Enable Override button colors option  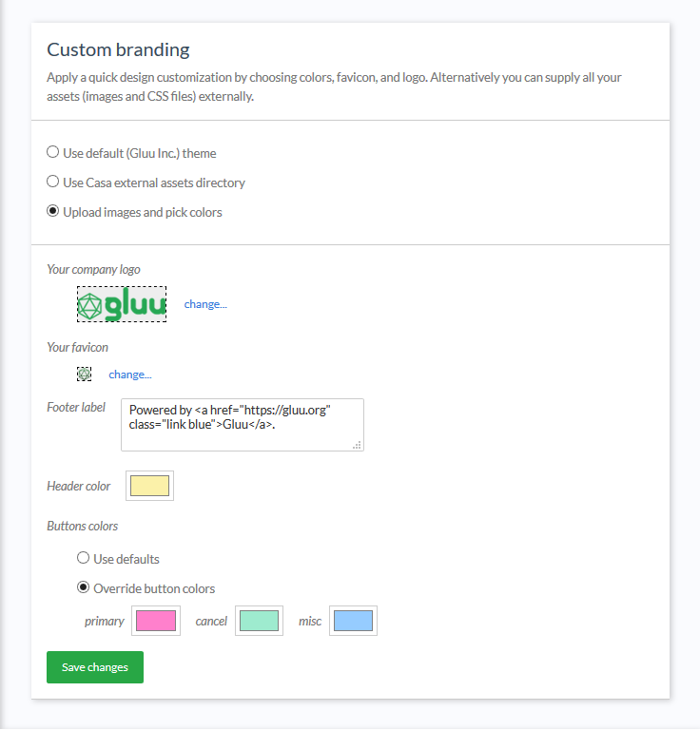click(84, 587)
